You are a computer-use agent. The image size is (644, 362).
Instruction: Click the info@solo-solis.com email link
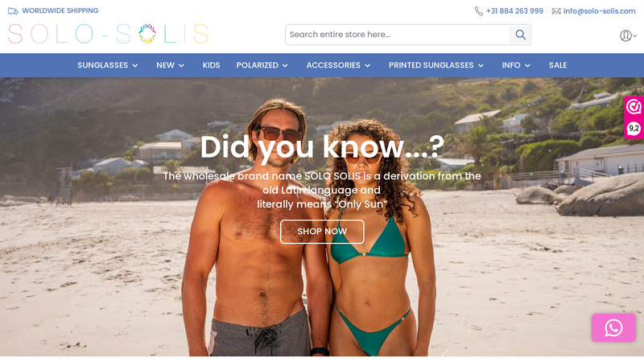pyautogui.click(x=599, y=11)
